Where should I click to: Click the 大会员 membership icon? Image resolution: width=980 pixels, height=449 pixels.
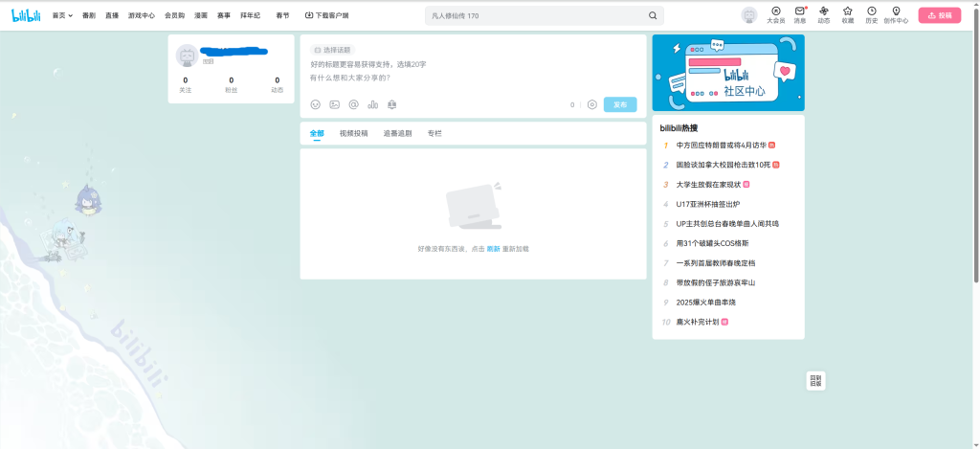[x=776, y=11]
